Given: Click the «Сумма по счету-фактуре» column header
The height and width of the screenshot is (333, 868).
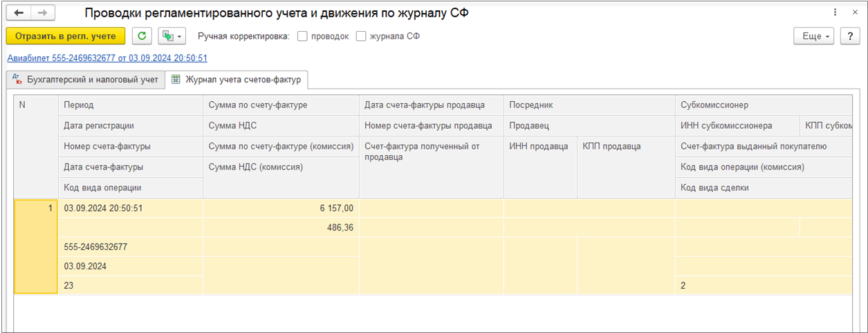Looking at the screenshot, I should 258,105.
